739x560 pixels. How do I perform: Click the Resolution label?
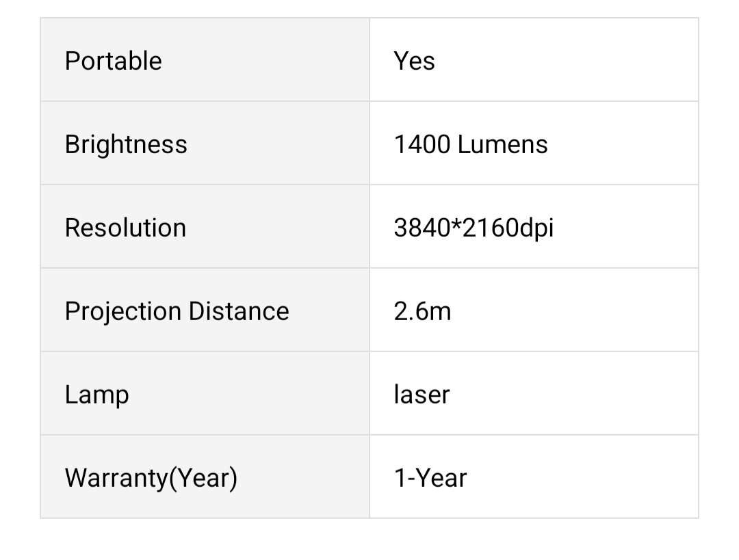click(x=125, y=228)
